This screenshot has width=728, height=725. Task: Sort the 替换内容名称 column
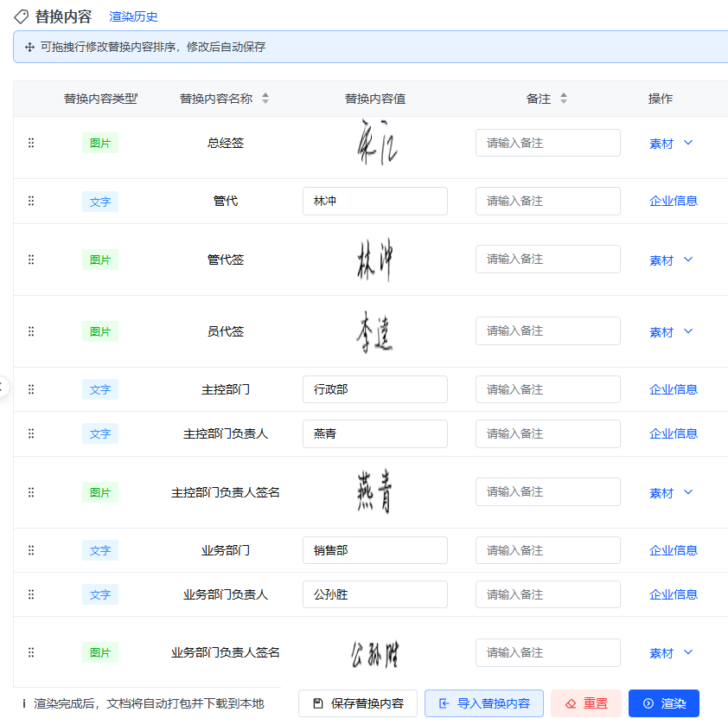[265, 98]
